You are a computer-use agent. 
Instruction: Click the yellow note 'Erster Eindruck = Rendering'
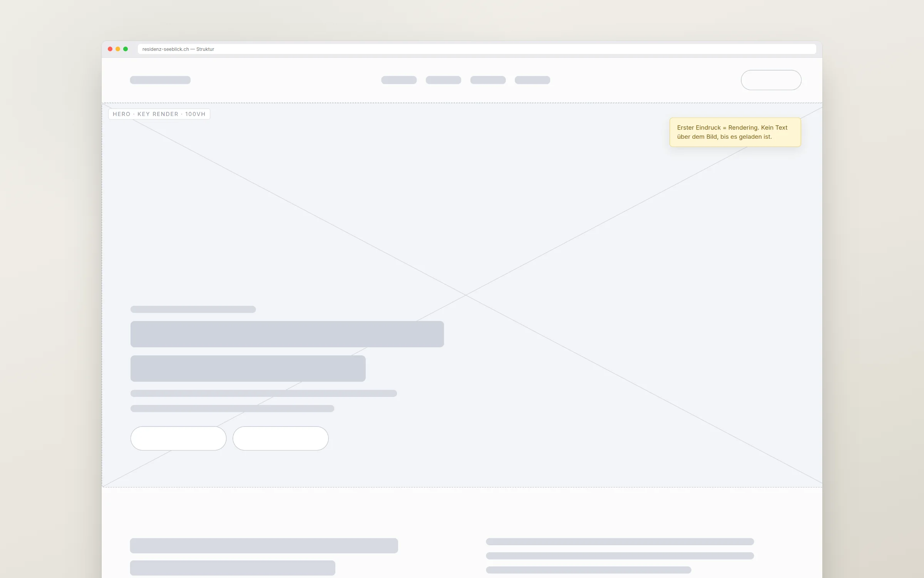pos(735,132)
